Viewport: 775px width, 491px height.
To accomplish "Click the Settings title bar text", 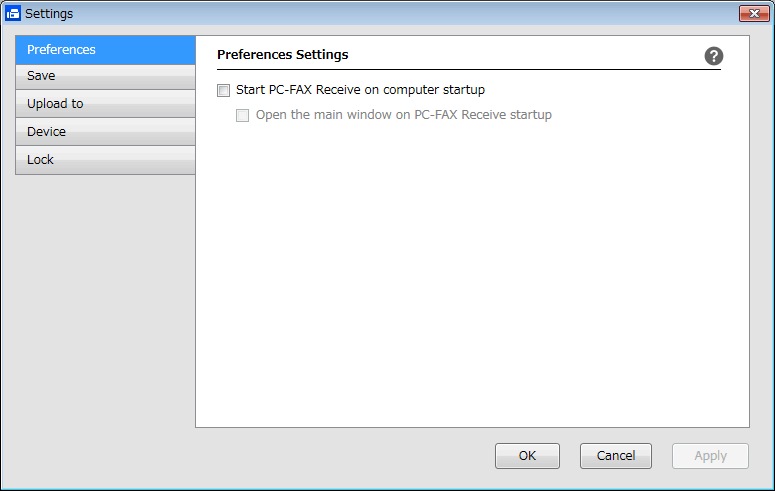I will point(49,14).
